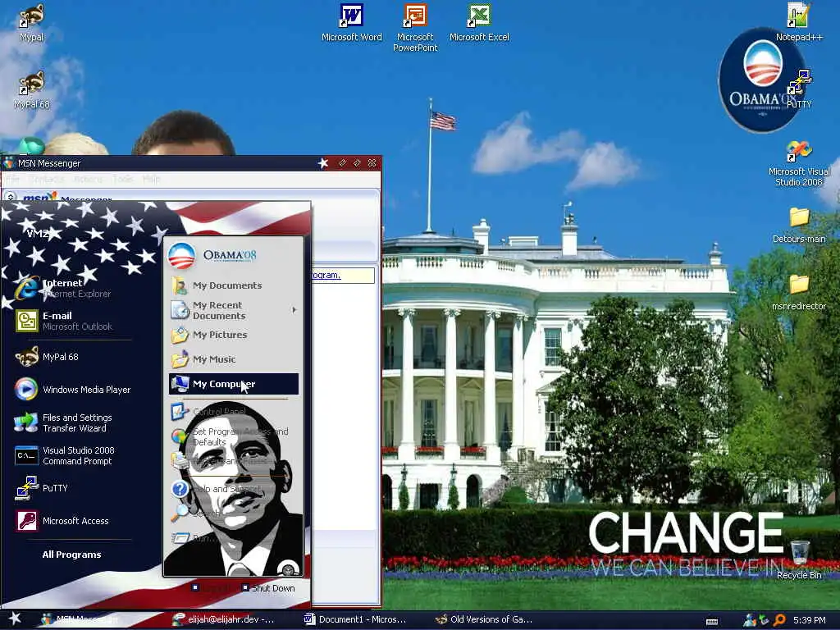Viewport: 840px width, 630px height.
Task: Open the PuTTY desktop shortcut
Action: pos(799,89)
